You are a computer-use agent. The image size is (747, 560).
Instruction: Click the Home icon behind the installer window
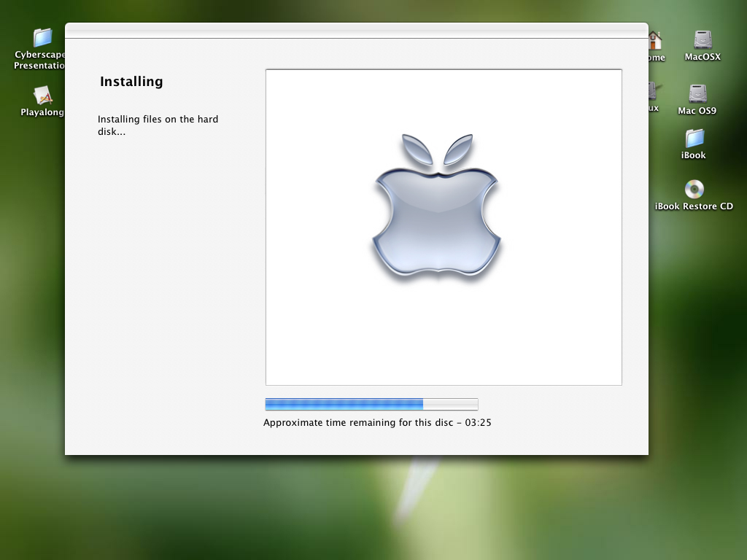[x=656, y=41]
